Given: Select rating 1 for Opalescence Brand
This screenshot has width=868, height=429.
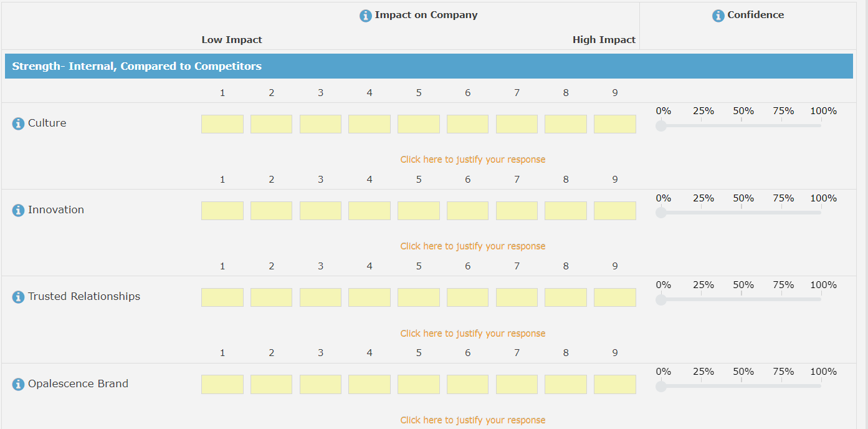Looking at the screenshot, I should coord(222,384).
